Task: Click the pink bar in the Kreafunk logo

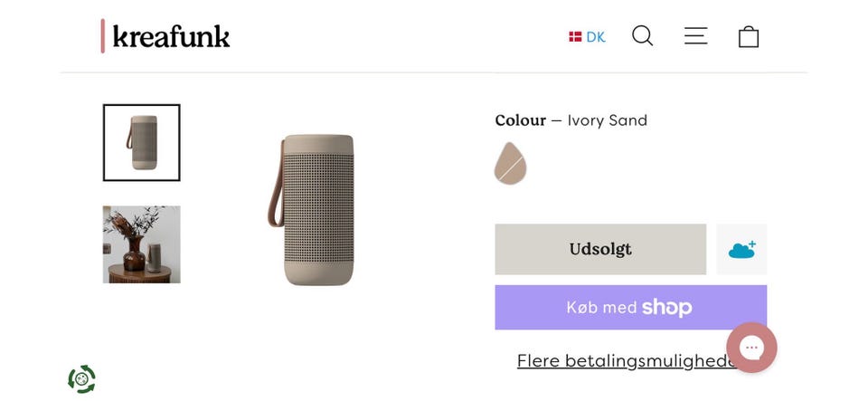Action: coord(103,36)
